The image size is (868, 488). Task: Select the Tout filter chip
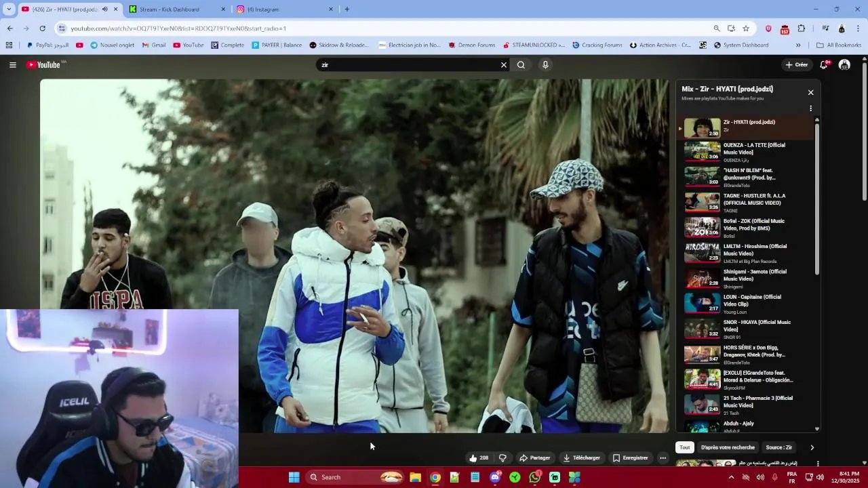[685, 447]
